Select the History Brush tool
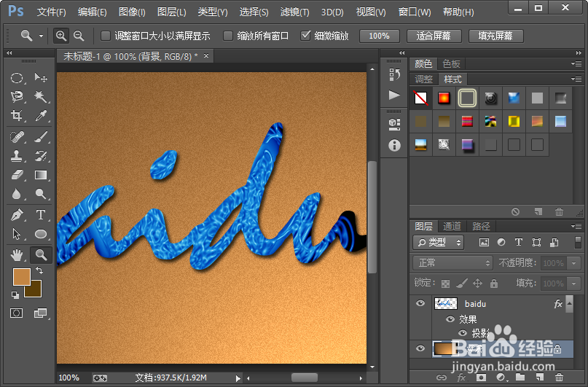 tap(41, 156)
